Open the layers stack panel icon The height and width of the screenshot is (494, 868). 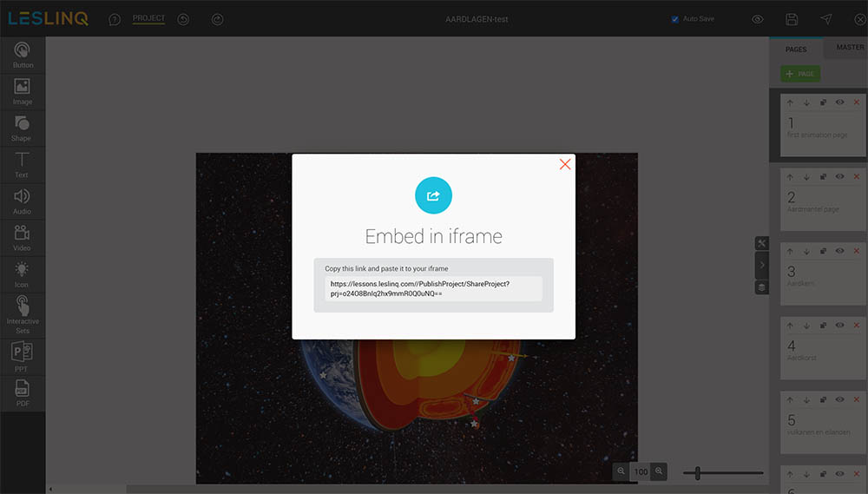[x=762, y=287]
